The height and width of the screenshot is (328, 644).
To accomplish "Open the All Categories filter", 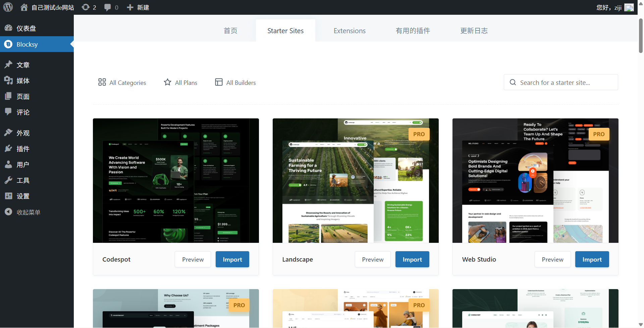I will [122, 83].
